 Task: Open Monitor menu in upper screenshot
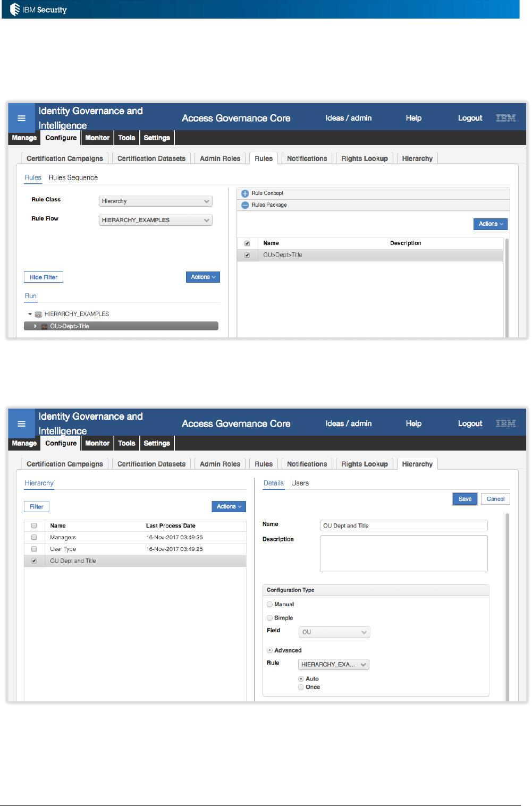pos(97,138)
